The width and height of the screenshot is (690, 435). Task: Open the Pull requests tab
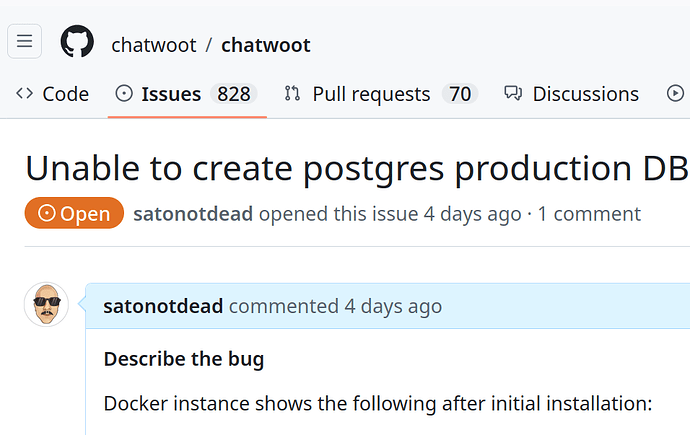(371, 94)
